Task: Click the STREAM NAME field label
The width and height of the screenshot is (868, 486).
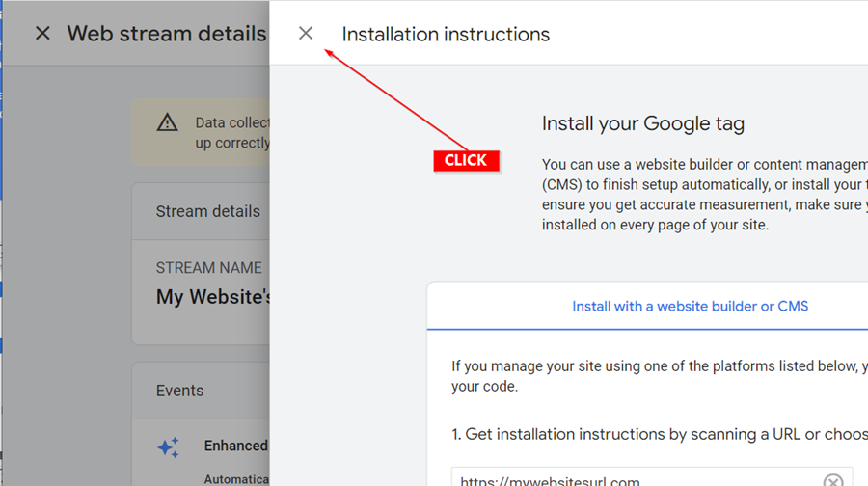Action: (209, 268)
